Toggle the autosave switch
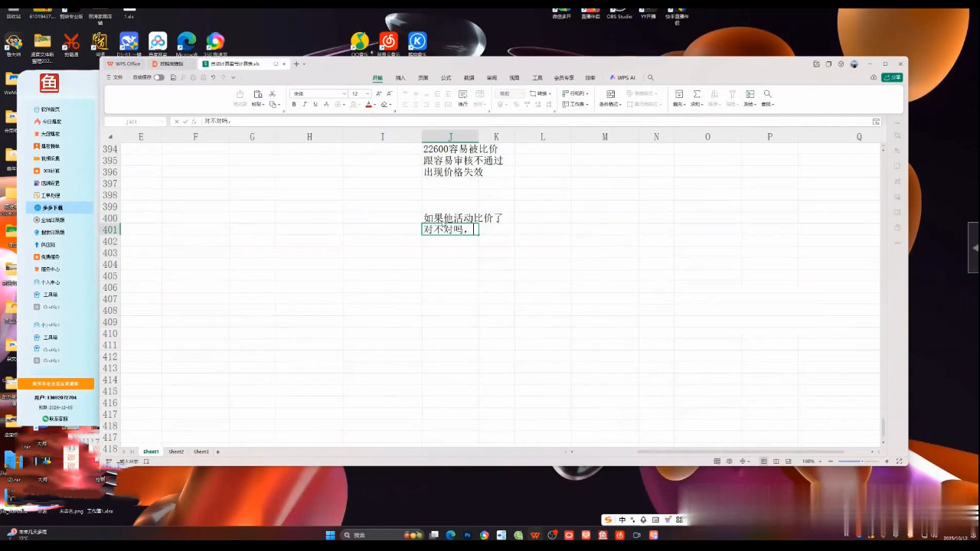Image resolution: width=980 pixels, height=551 pixels. click(x=159, y=77)
